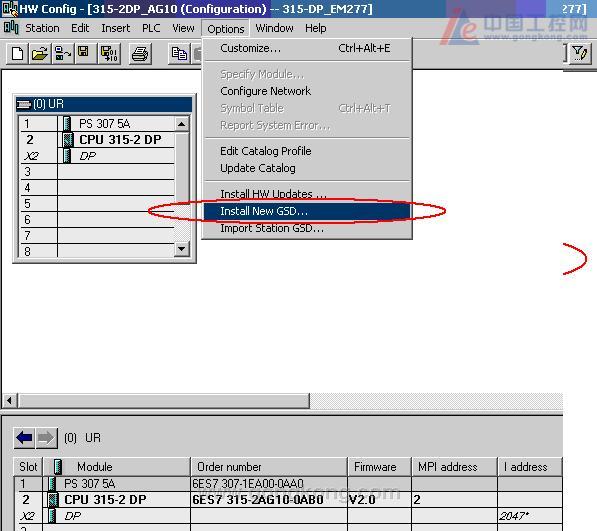Close the Options menu by clicking its title
597x531 pixels.
tap(226, 29)
